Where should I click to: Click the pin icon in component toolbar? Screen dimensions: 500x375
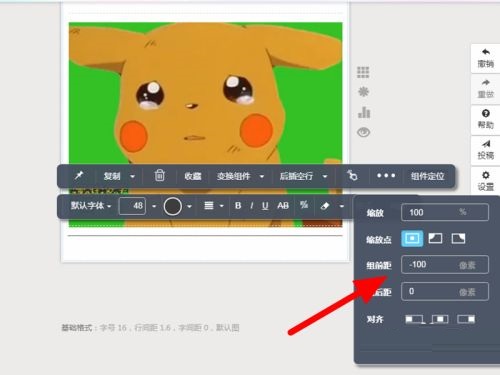pyautogui.click(x=79, y=175)
